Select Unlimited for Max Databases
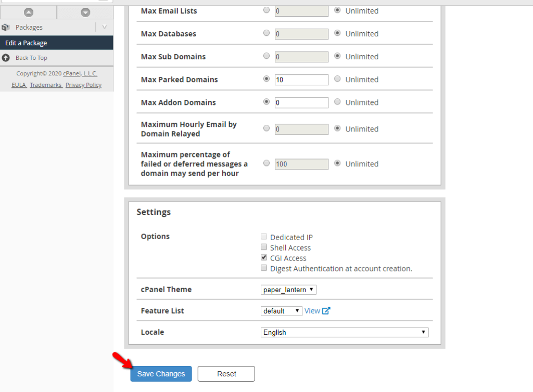Viewport: 533px width, 392px height. 337,33
